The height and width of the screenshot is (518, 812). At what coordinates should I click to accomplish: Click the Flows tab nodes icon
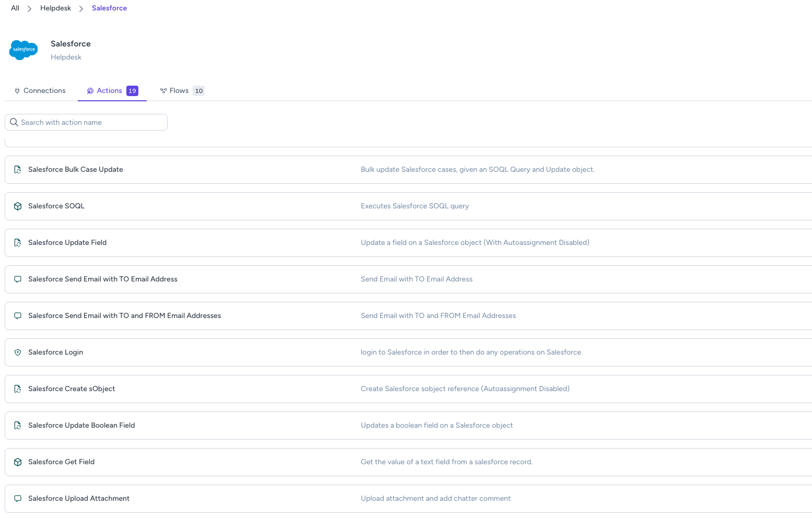pos(163,91)
